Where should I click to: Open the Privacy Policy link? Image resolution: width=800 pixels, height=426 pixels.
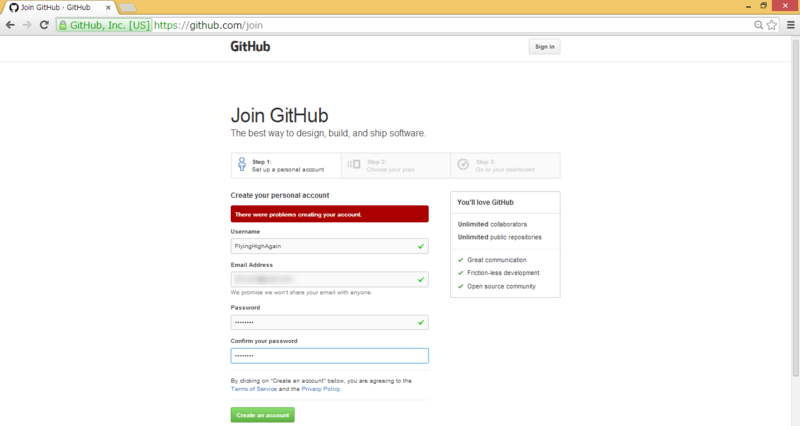[x=320, y=389]
